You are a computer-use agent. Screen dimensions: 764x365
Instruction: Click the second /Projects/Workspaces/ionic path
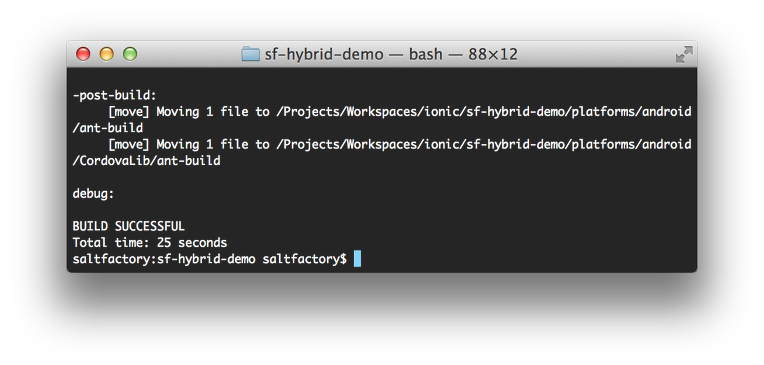pyautogui.click(x=368, y=145)
